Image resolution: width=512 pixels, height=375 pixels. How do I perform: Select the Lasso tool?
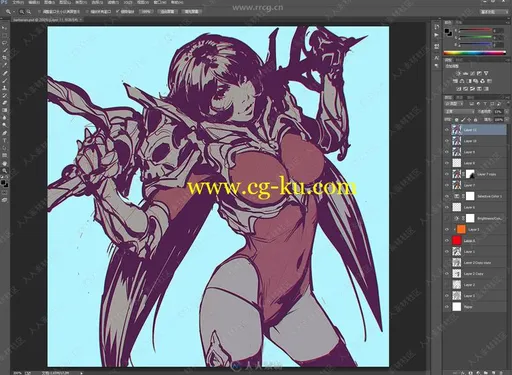pos(4,43)
